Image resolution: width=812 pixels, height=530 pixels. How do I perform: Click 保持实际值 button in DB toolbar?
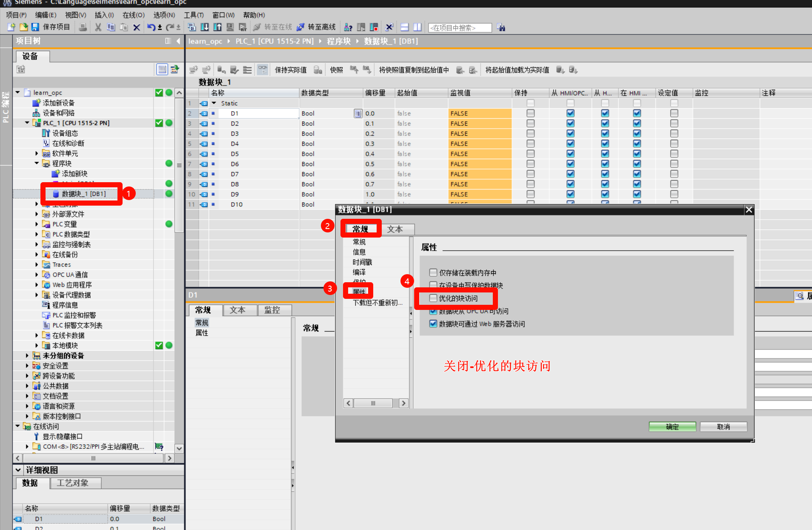[x=291, y=70]
